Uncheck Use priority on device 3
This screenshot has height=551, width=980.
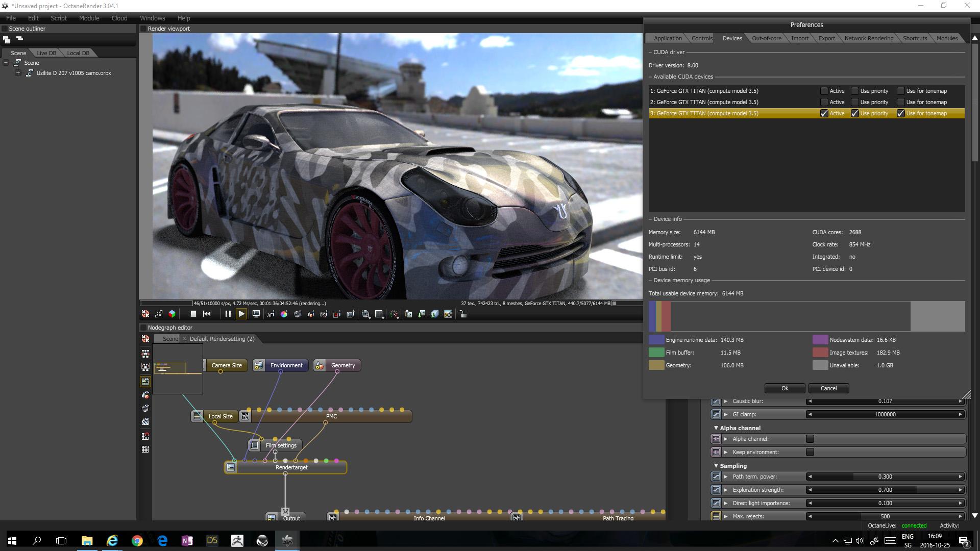[x=855, y=113]
